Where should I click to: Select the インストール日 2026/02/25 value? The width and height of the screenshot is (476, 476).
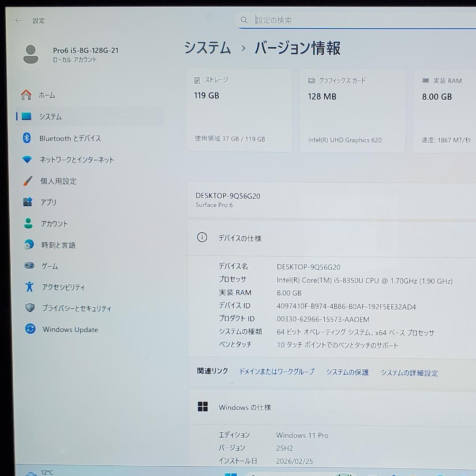tap(294, 461)
